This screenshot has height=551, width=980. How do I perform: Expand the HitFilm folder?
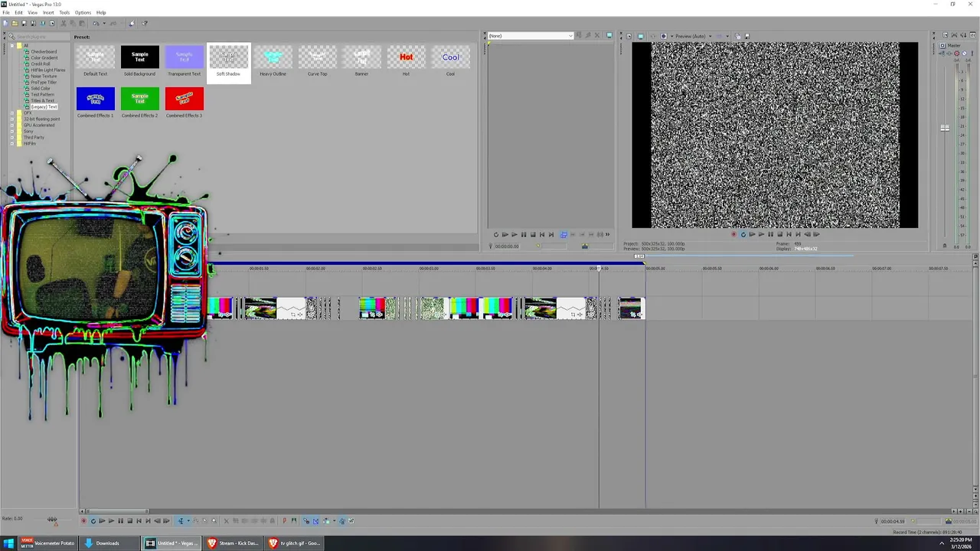coord(12,144)
